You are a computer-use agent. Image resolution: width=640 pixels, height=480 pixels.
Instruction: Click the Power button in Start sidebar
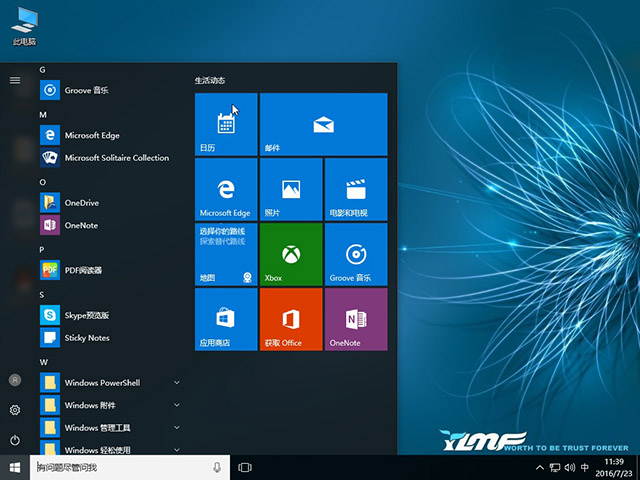pos(15,440)
